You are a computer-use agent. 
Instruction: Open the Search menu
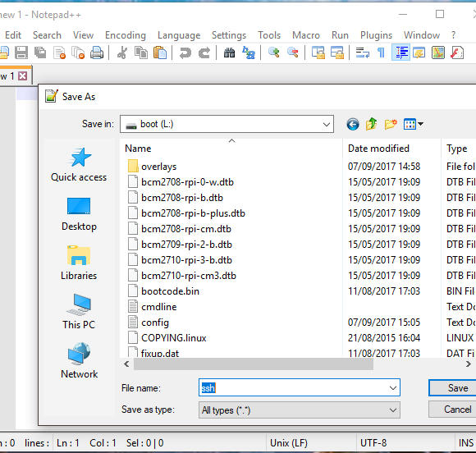coord(47,35)
